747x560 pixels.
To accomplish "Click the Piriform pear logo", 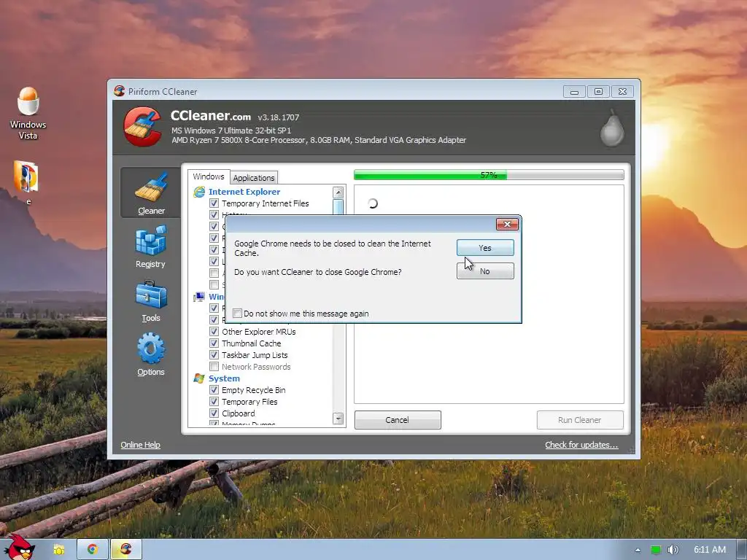I will tap(612, 128).
